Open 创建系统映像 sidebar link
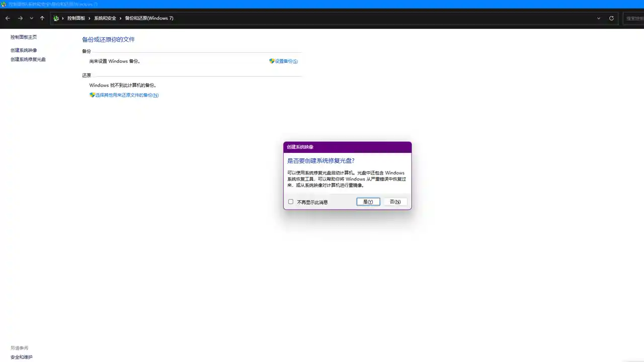Viewport: 644px width, 362px height. click(24, 50)
